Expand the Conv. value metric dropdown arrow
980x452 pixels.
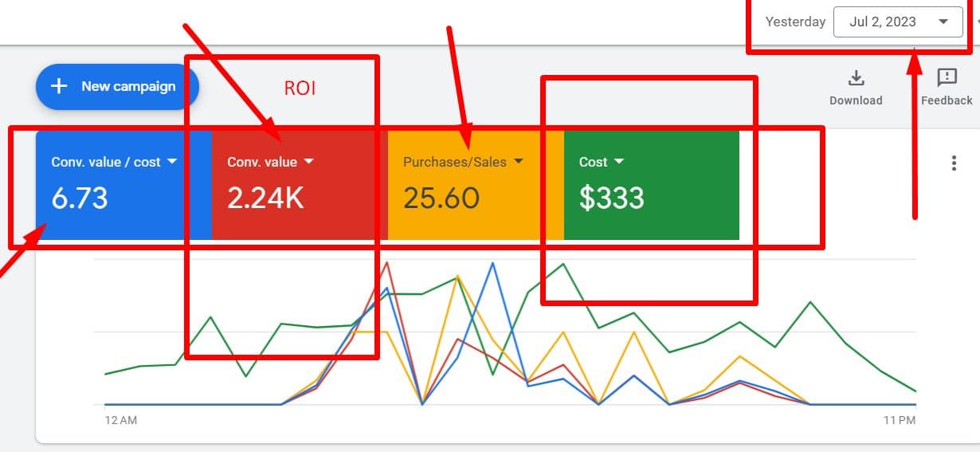[309, 161]
